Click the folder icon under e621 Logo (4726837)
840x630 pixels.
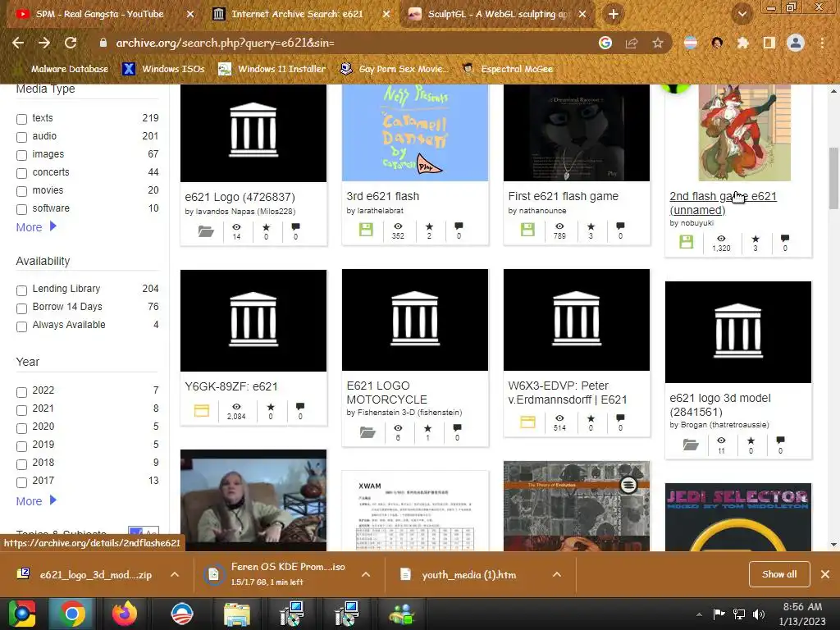click(206, 231)
